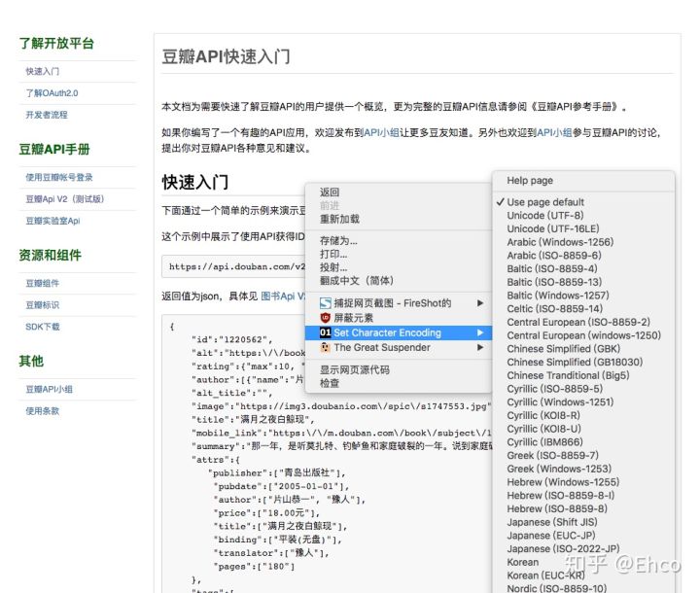Viewport: 700px width, 593px height.
Task: Select Baltic (ISO-8859-4) encoding
Action: click(x=552, y=269)
